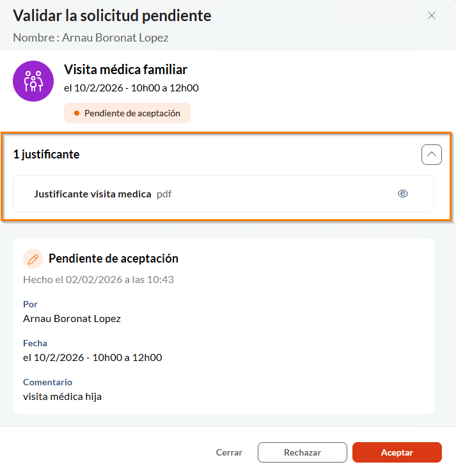Click the purple family visit icon
456x476 pixels.
tap(33, 81)
